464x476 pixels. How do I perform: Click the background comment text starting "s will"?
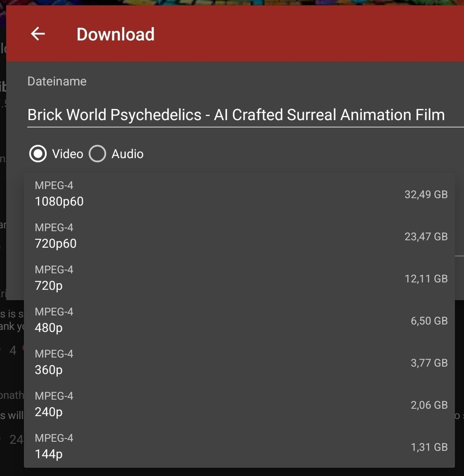(x=11, y=416)
